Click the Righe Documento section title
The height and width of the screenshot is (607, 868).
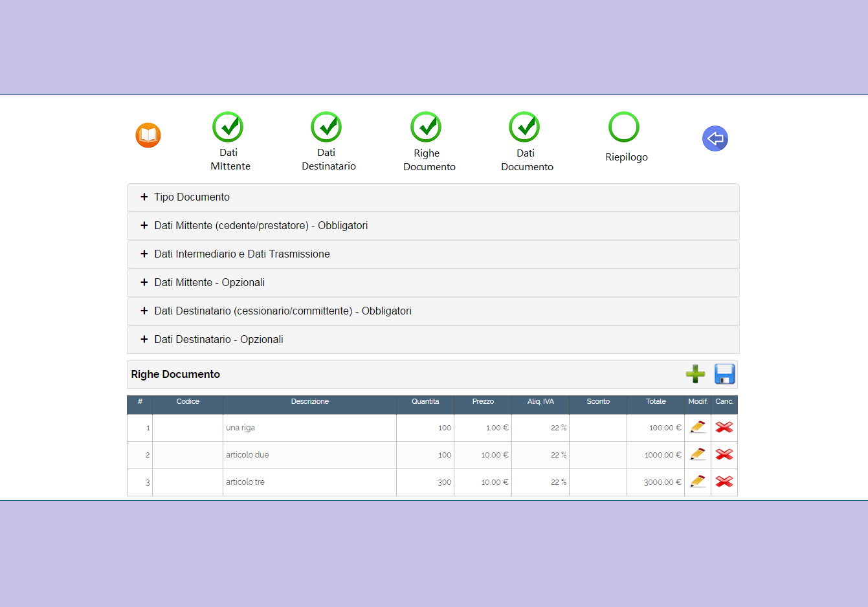(175, 374)
